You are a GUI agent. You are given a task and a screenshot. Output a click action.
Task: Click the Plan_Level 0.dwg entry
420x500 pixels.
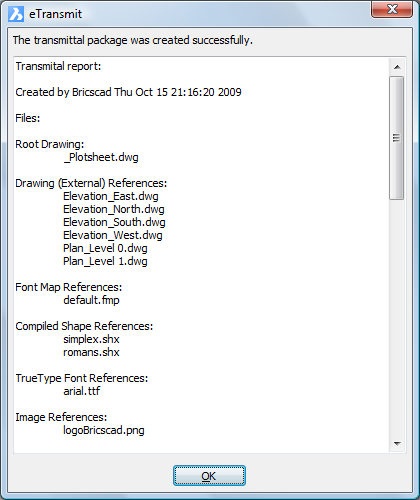pyautogui.click(x=105, y=248)
